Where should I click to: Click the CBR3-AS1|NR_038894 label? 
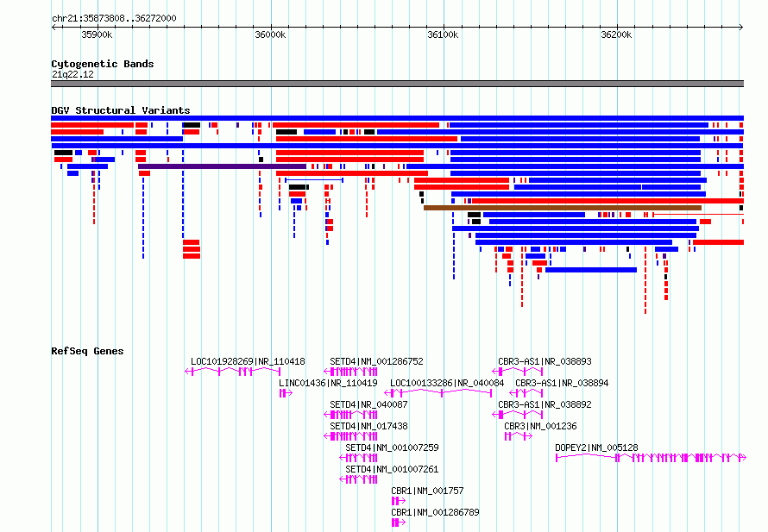563,383
